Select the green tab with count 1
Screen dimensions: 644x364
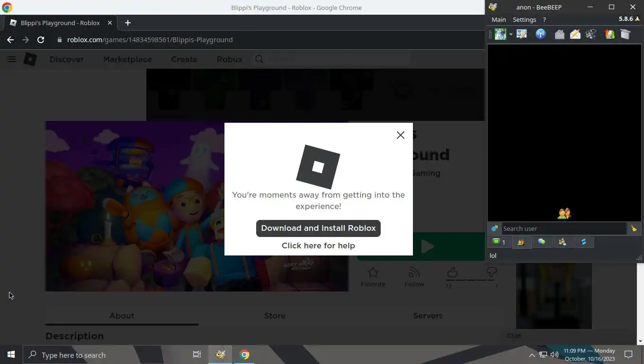499,242
